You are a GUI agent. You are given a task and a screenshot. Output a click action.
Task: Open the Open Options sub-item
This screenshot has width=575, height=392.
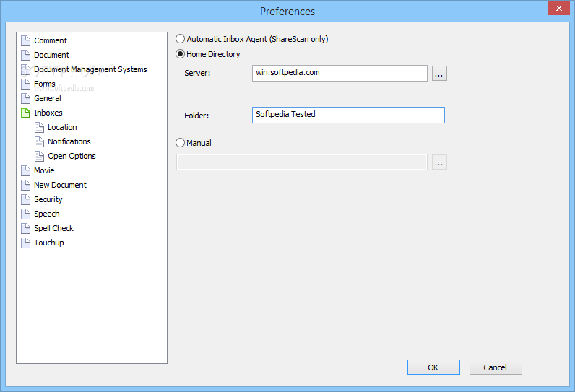pos(72,156)
